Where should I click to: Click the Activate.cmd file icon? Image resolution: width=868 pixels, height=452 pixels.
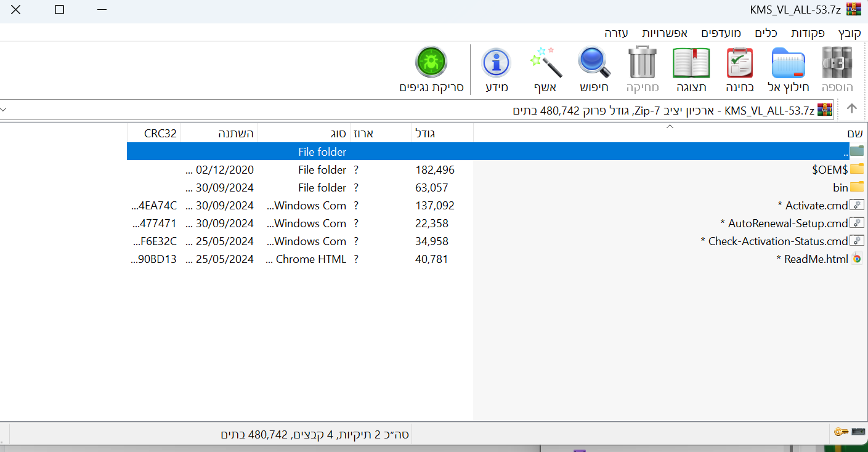[x=857, y=205]
